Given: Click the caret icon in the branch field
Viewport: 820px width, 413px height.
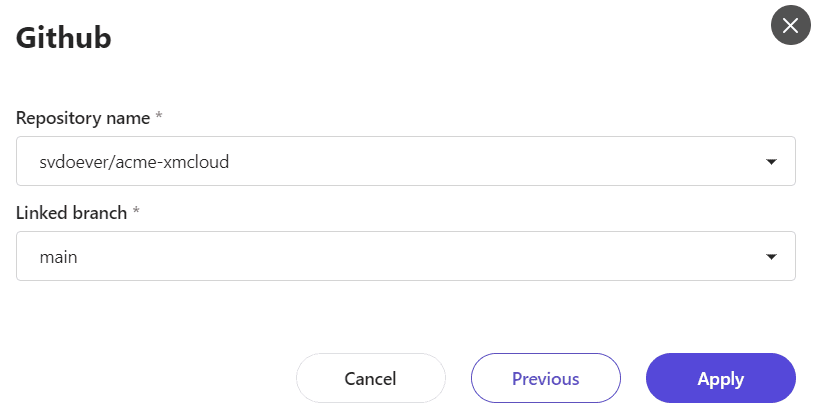Looking at the screenshot, I should click(x=770, y=257).
